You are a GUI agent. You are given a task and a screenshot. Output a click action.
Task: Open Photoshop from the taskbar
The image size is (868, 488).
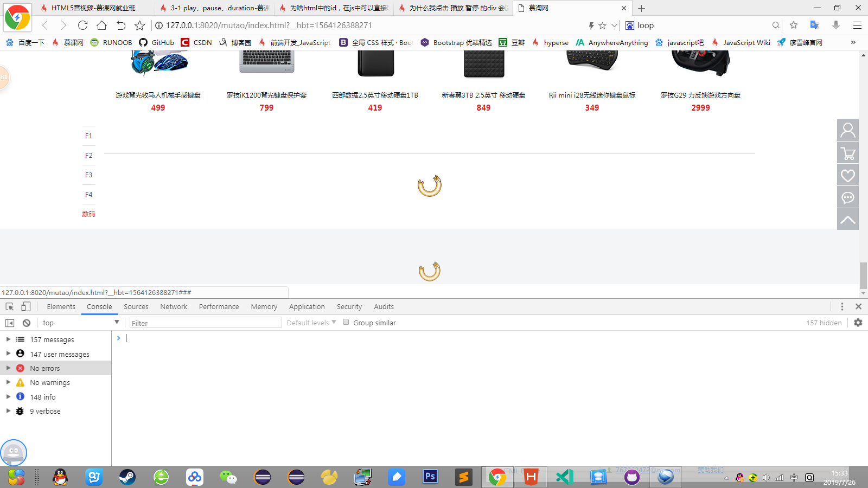430,477
